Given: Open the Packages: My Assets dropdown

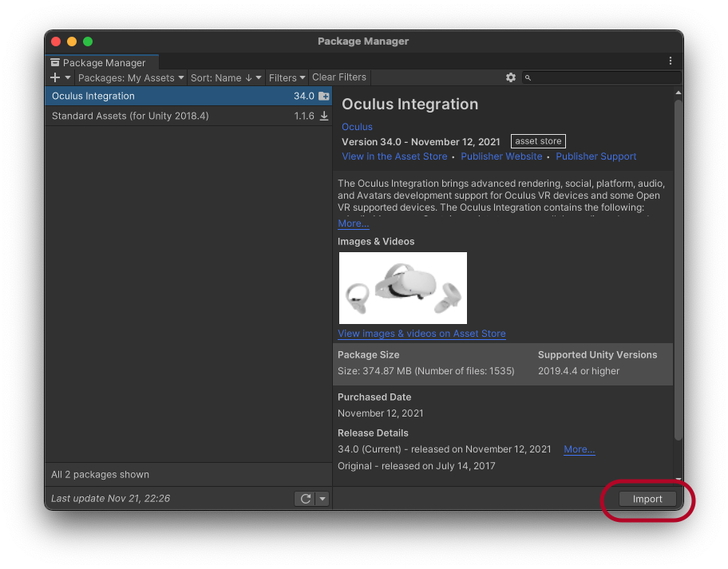Looking at the screenshot, I should (130, 77).
